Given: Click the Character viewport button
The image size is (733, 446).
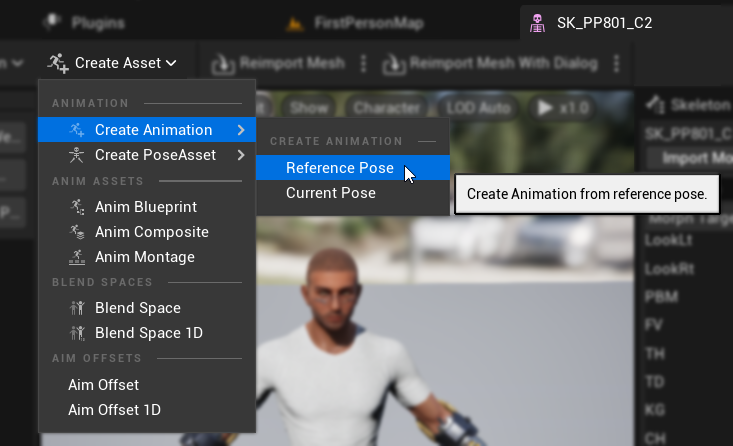Looking at the screenshot, I should [387, 107].
